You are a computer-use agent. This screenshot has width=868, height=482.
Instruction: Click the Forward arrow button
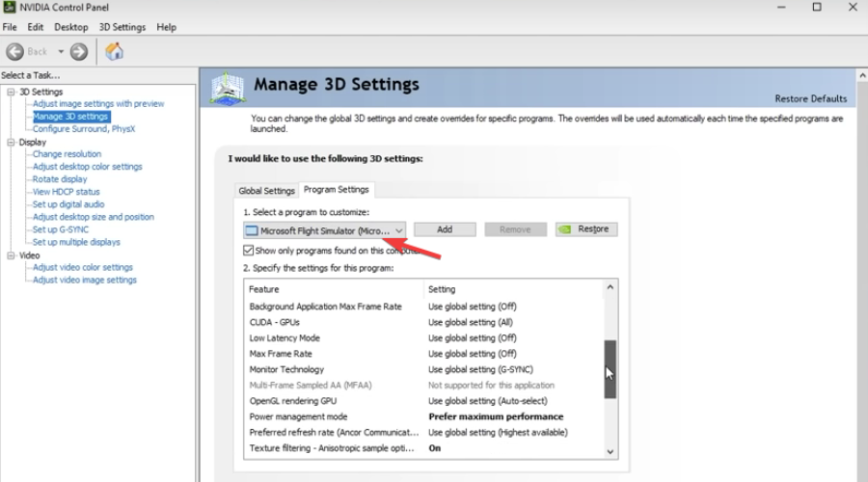(x=79, y=51)
